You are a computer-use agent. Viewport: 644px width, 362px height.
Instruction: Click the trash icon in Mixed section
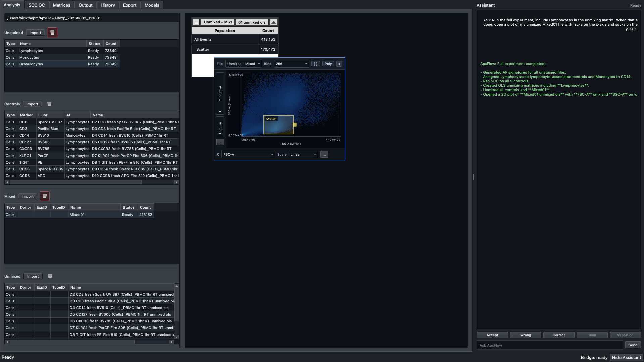click(45, 196)
